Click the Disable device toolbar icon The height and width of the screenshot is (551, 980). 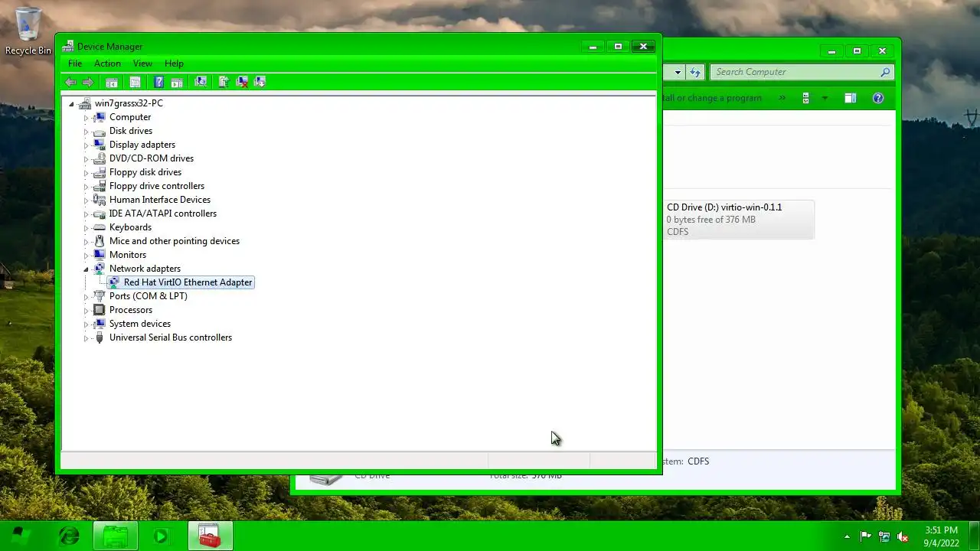(x=260, y=82)
